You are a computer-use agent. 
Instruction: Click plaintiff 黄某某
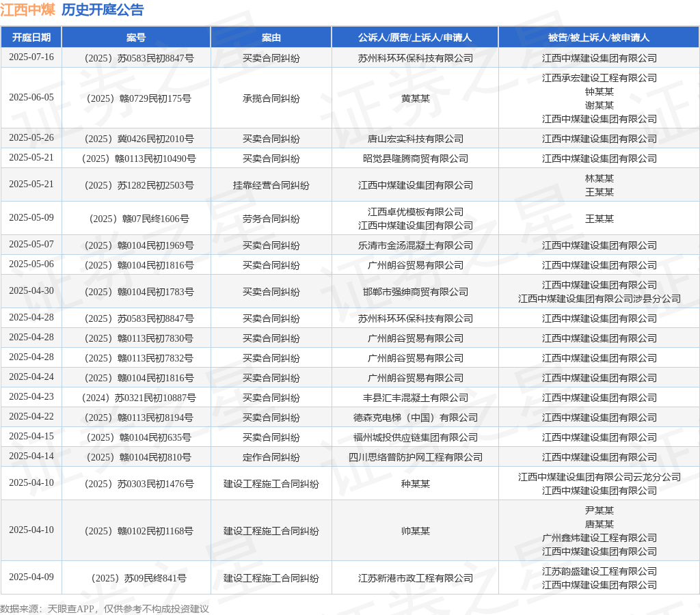point(415,98)
